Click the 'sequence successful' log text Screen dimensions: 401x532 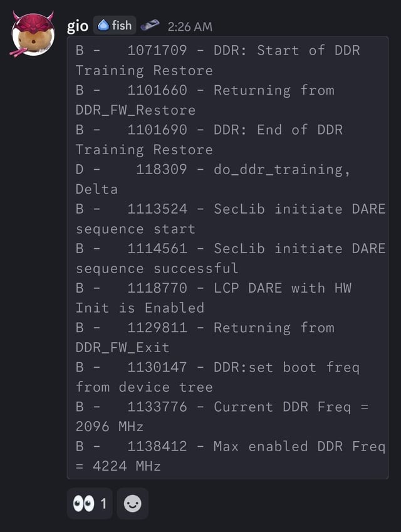157,268
